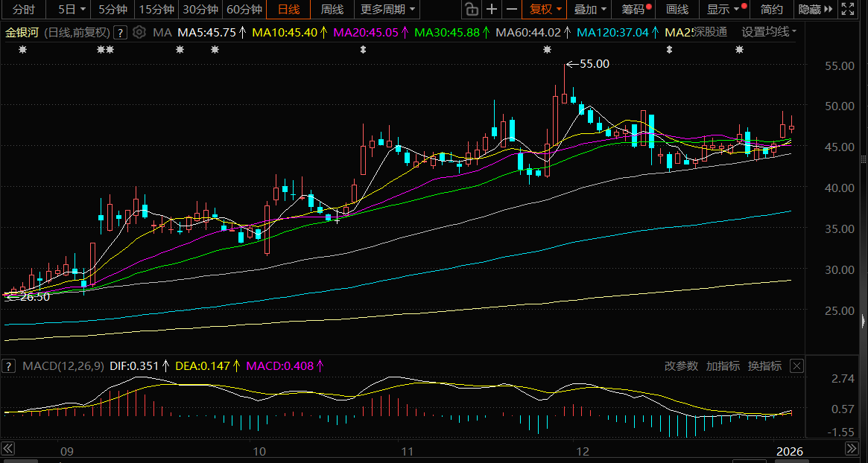The width and height of the screenshot is (868, 463).
Task: Select the MA30:45.88 label
Action: [x=447, y=32]
